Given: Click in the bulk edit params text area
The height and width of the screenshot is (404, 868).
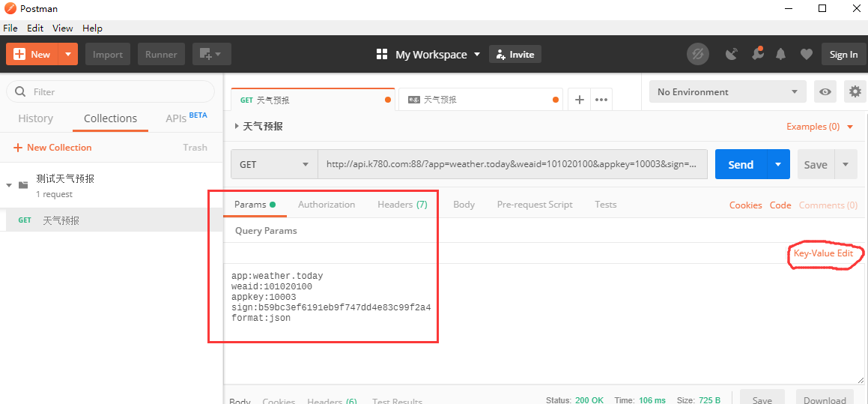Looking at the screenshot, I should tap(545, 323).
